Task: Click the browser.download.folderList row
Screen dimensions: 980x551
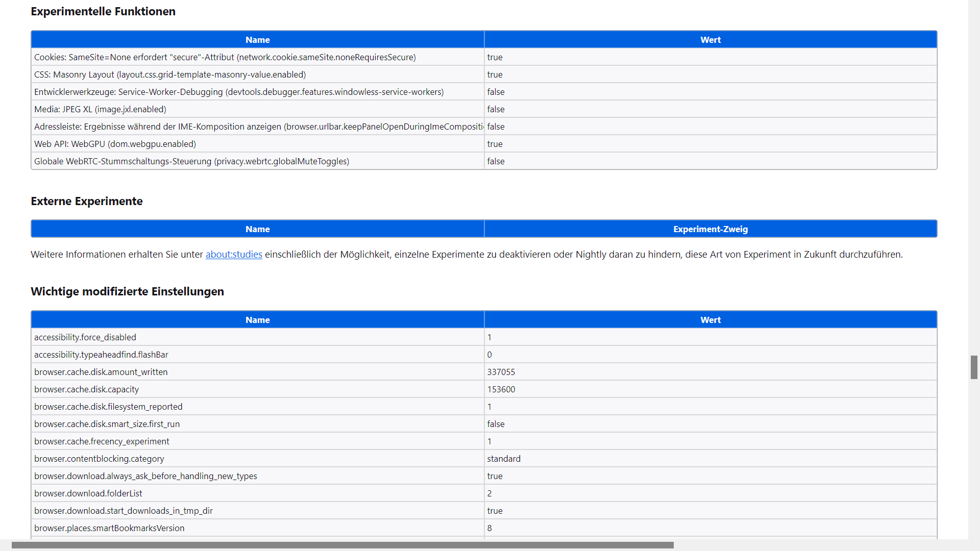Action: tap(88, 493)
